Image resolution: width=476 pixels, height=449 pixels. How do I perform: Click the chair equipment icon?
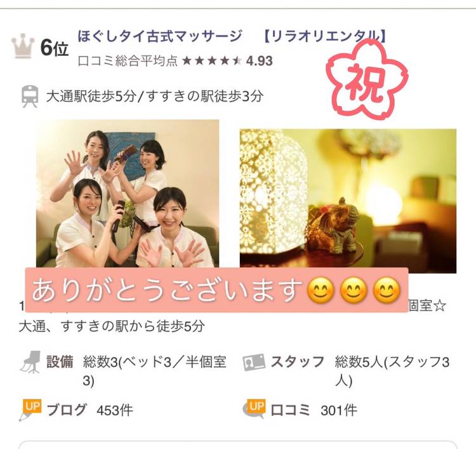point(31,361)
